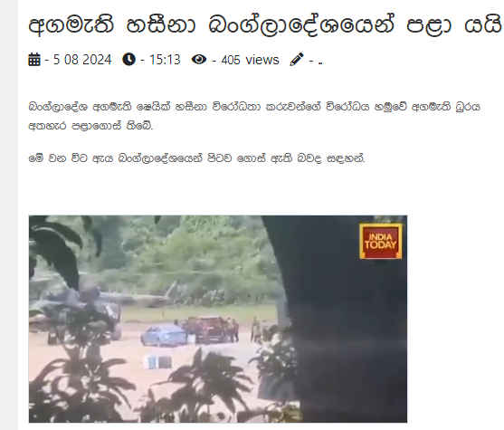Click the eye icon before 405 views
Image resolution: width=504 pixels, height=430 pixels.
(199, 60)
